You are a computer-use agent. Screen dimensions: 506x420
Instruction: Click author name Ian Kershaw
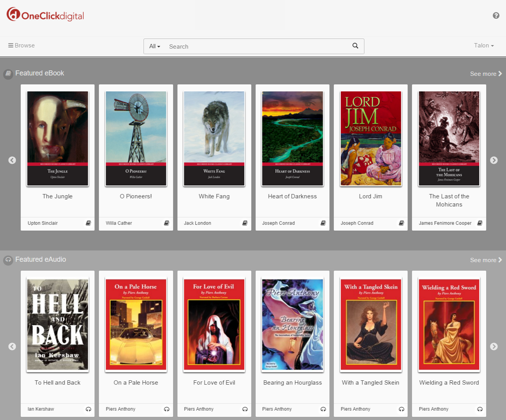(x=41, y=409)
